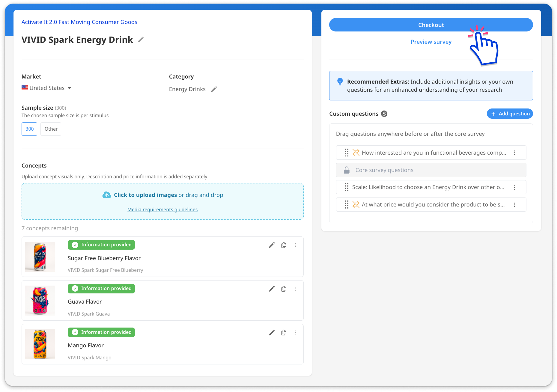
Task: Choose the Other sample size option
Action: [x=51, y=129]
